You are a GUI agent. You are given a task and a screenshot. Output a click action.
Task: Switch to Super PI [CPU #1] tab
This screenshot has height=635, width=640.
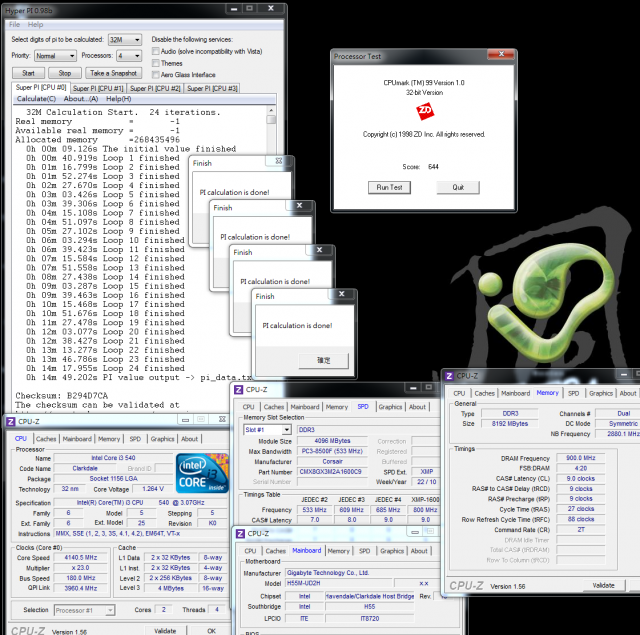pos(98,89)
